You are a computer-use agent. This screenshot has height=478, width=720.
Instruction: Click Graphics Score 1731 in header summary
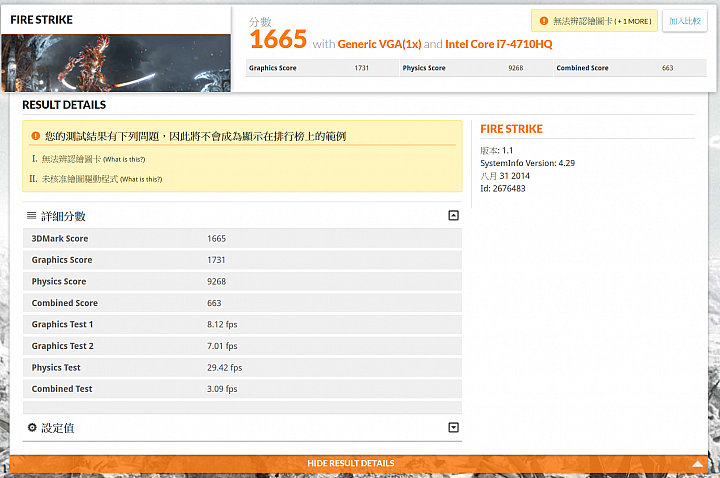[x=322, y=68]
